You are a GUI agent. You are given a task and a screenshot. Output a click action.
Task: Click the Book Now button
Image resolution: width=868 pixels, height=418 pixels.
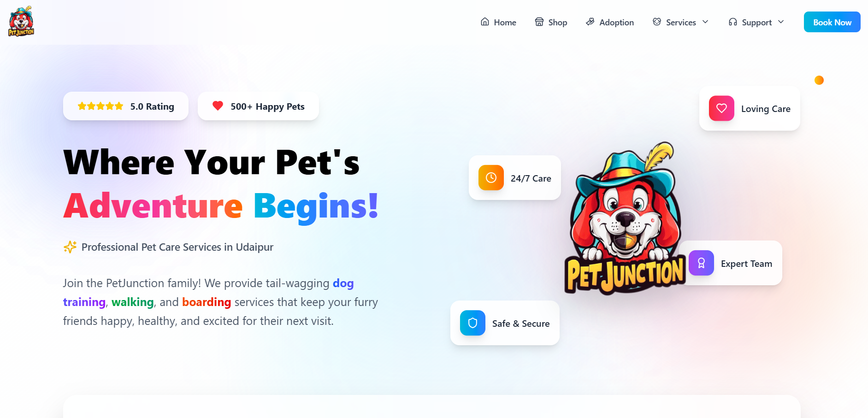(832, 22)
